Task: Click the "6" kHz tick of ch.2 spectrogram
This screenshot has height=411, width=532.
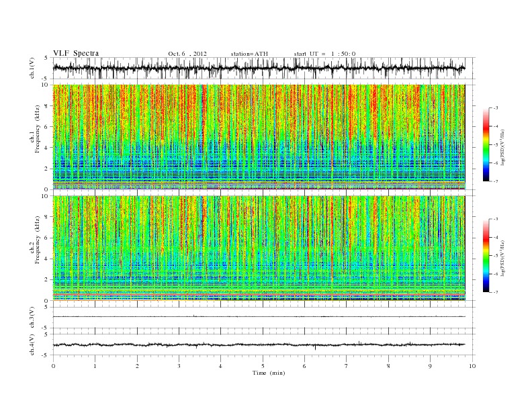Action: coord(47,238)
